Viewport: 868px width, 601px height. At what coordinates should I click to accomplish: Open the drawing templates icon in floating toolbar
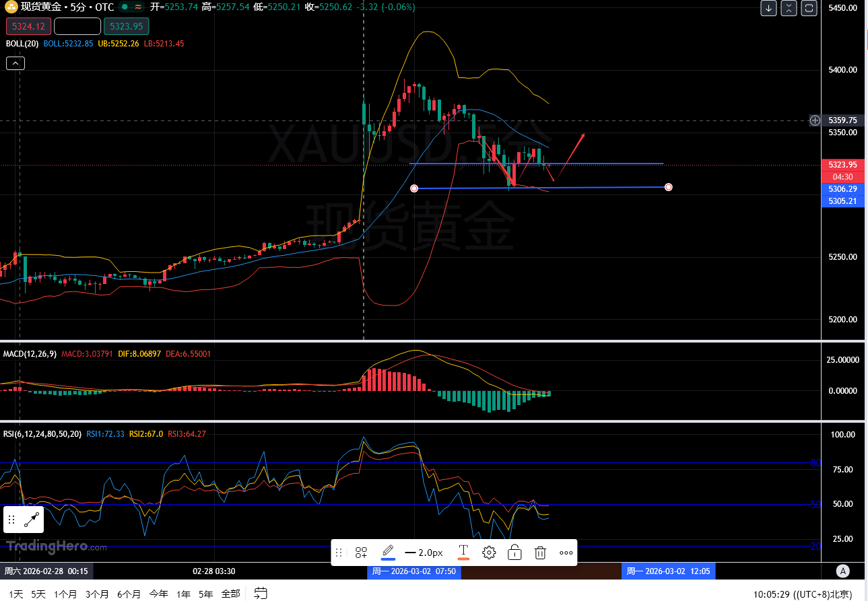361,553
